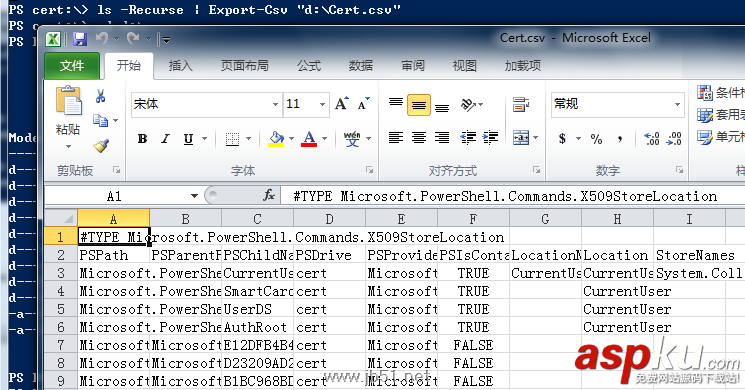The image size is (745, 390).
Task: Open the 剪贴板 Clipboard pane launcher
Action: pos(116,170)
